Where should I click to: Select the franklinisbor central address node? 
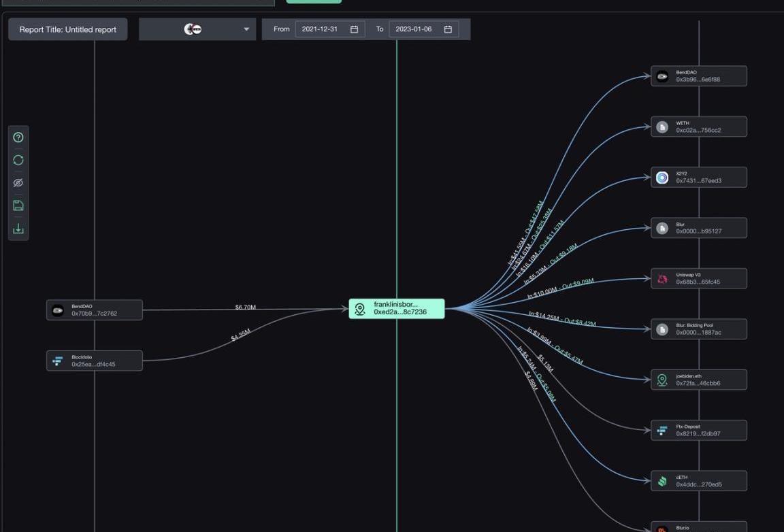coord(397,309)
